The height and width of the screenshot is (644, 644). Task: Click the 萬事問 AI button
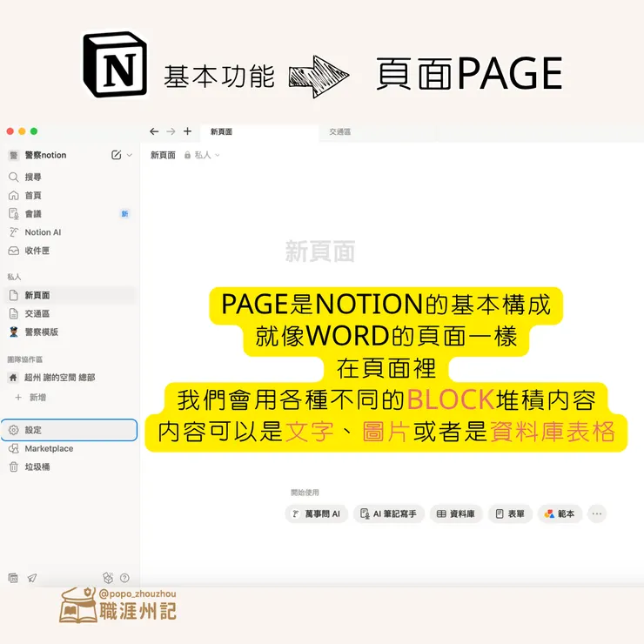tap(317, 513)
